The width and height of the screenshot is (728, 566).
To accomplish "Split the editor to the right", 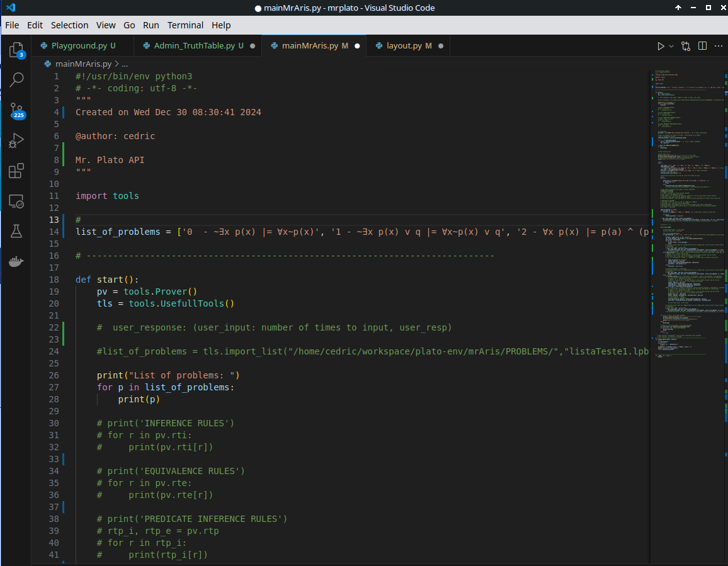I will coord(702,46).
